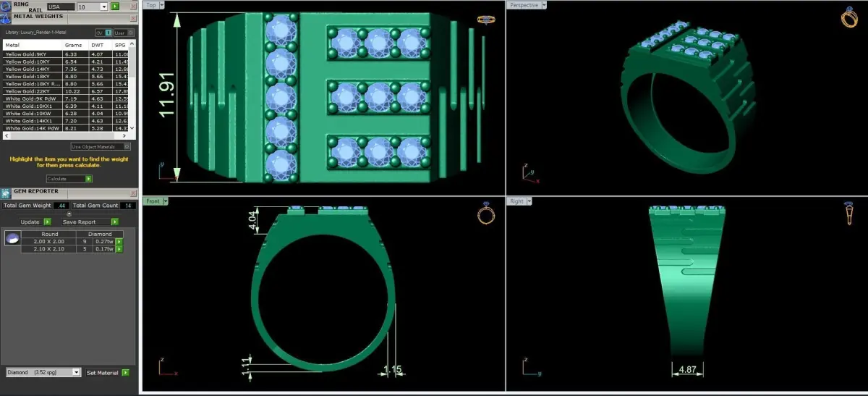Viewport: 868px width, 396px height.
Task: Click the Total Gem Weight value field
Action: pos(61,206)
